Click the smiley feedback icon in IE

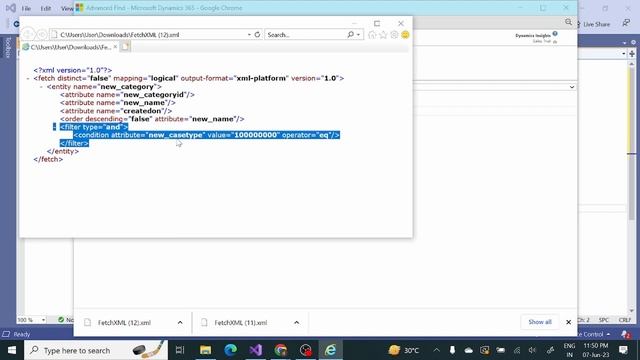pos(405,35)
